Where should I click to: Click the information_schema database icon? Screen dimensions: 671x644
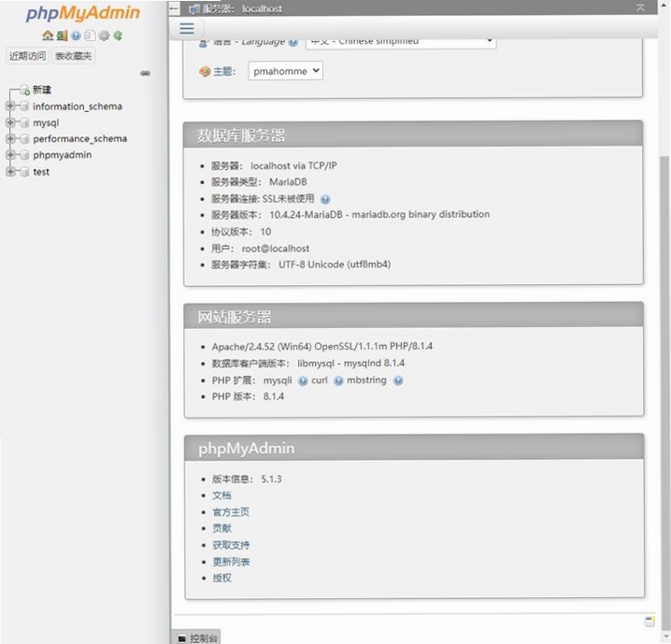pyautogui.click(x=24, y=107)
